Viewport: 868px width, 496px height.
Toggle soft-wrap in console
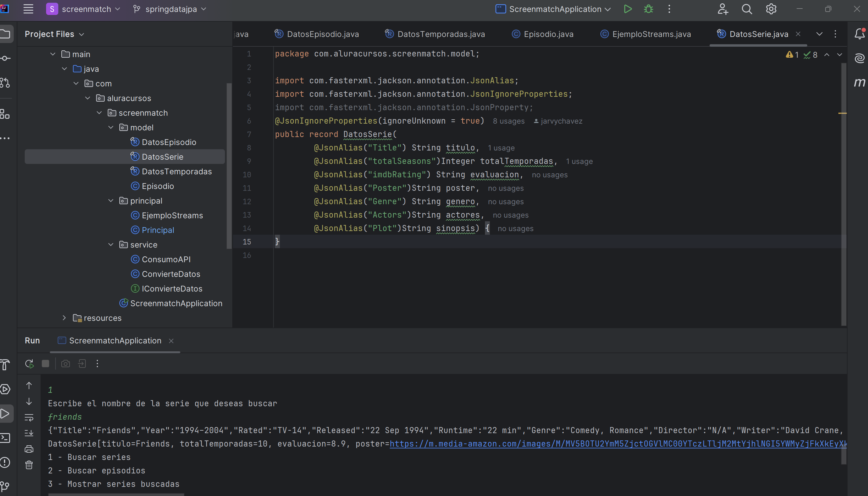pyautogui.click(x=29, y=417)
